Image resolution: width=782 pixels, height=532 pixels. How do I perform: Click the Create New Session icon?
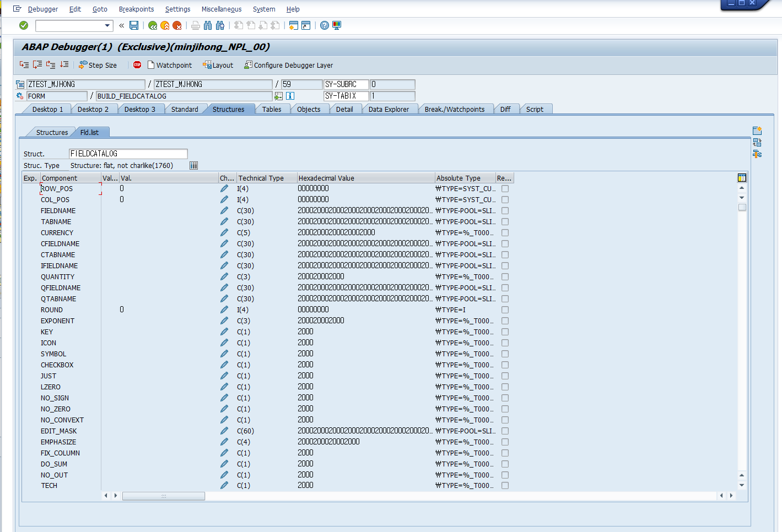tap(294, 25)
